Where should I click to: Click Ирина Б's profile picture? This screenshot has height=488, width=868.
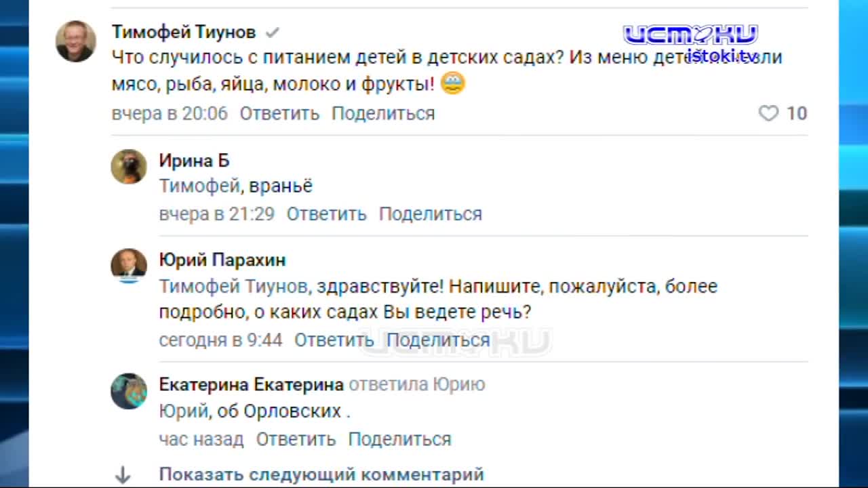point(129,167)
